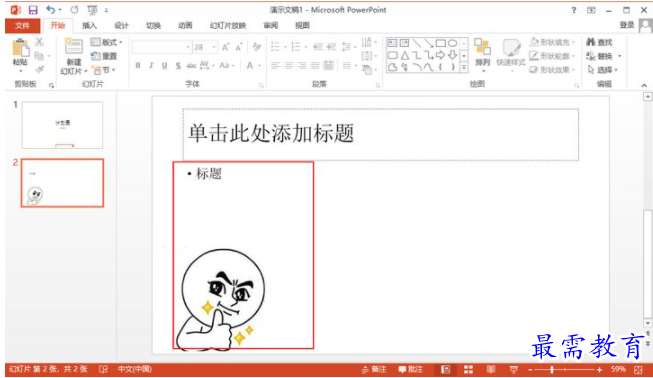
Task: Open the Section (节) dropdown
Action: point(104,70)
